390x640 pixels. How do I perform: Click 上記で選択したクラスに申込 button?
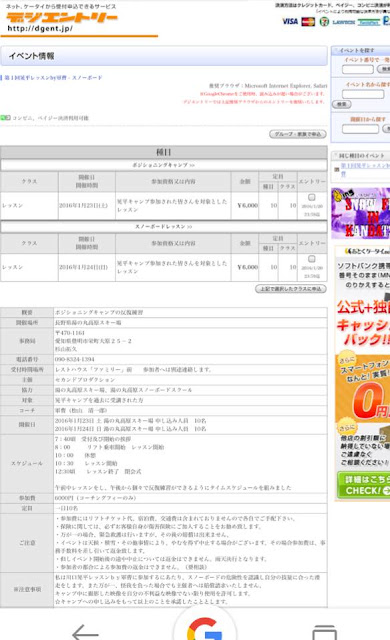pyautogui.click(x=291, y=289)
